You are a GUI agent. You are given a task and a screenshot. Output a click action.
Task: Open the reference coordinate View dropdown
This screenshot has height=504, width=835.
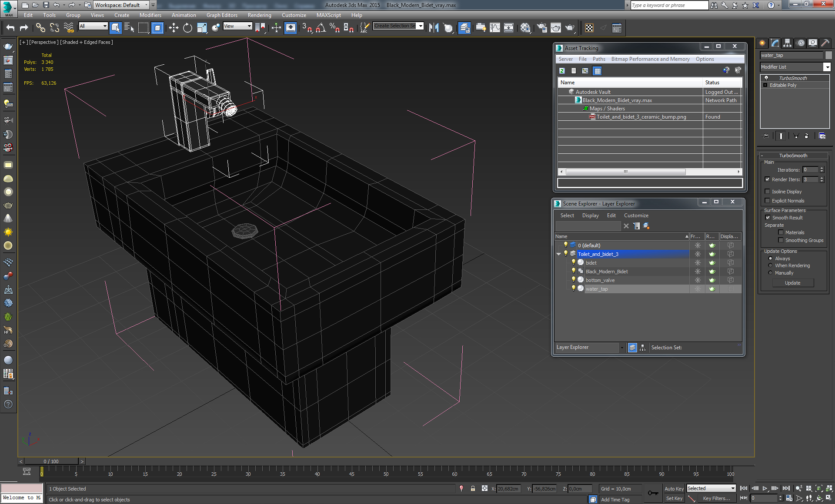click(x=249, y=26)
